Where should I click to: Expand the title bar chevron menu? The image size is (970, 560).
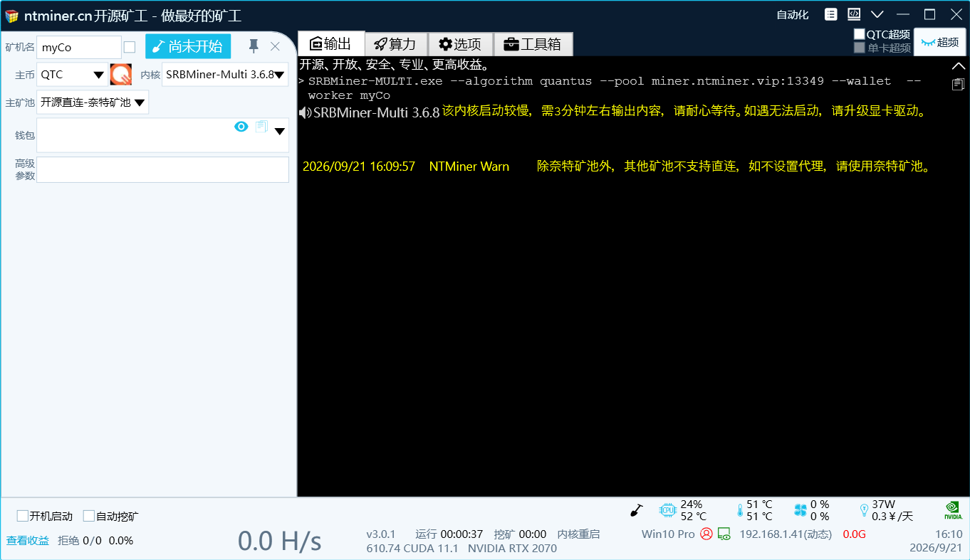pyautogui.click(x=877, y=14)
